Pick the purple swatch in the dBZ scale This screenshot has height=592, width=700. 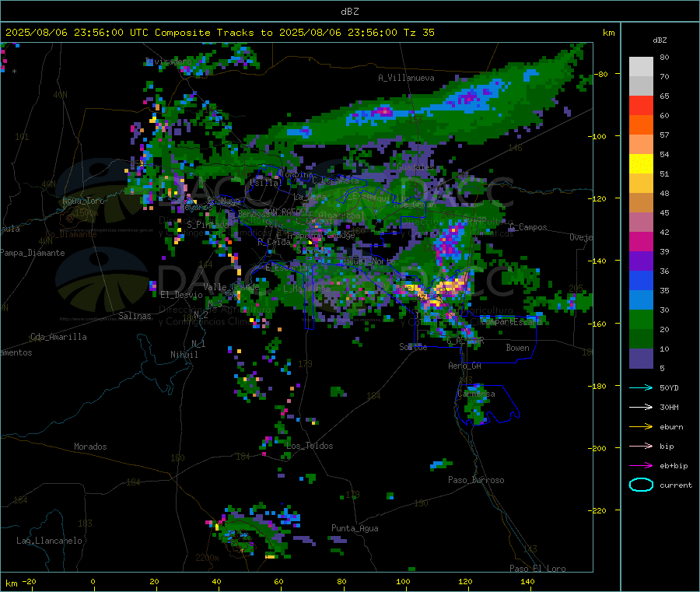(641, 261)
